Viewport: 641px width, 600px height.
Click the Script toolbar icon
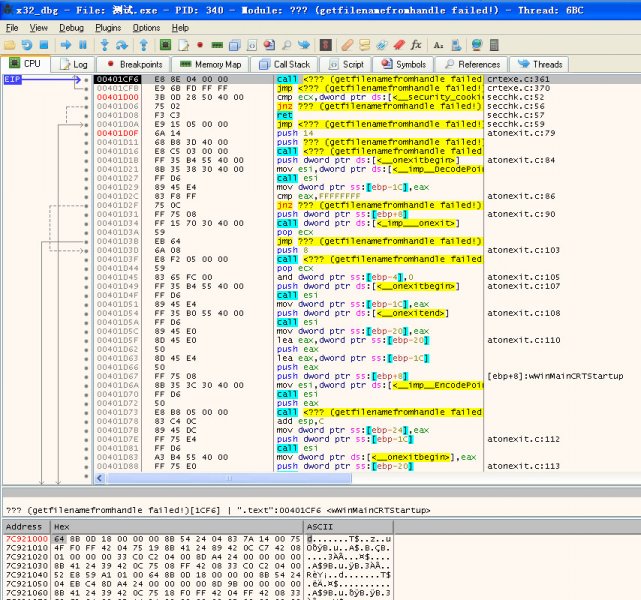click(x=252, y=45)
